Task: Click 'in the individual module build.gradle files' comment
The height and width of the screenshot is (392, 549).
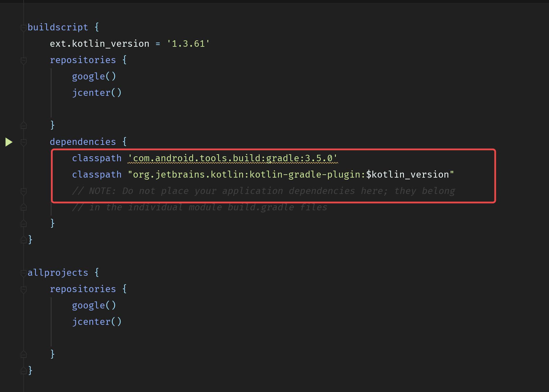Action: tap(200, 207)
